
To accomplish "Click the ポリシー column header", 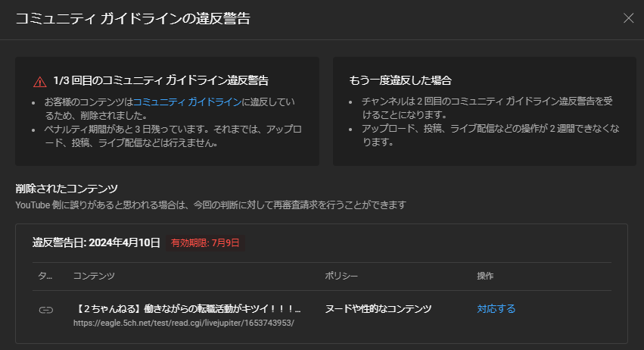I will click(x=341, y=277).
